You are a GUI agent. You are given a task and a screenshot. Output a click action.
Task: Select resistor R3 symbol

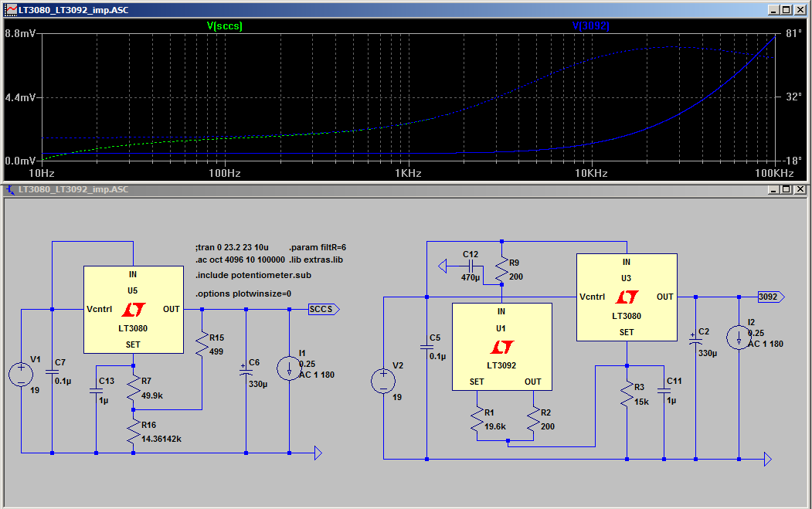(x=627, y=394)
